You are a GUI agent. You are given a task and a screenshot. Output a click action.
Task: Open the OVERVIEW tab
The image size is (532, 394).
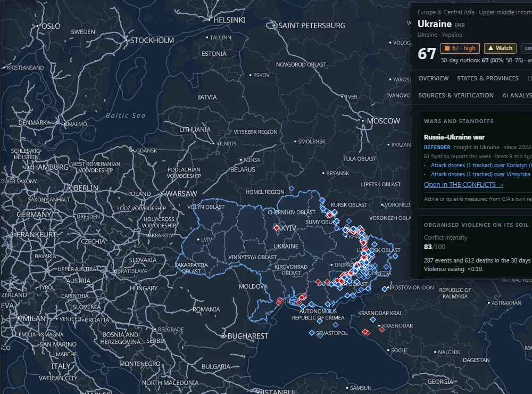pos(433,78)
